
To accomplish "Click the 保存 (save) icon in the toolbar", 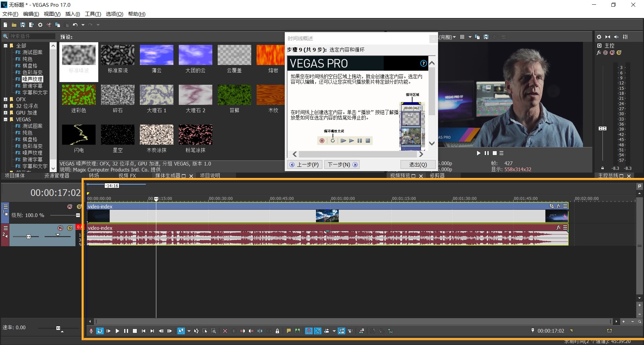I will click(22, 24).
